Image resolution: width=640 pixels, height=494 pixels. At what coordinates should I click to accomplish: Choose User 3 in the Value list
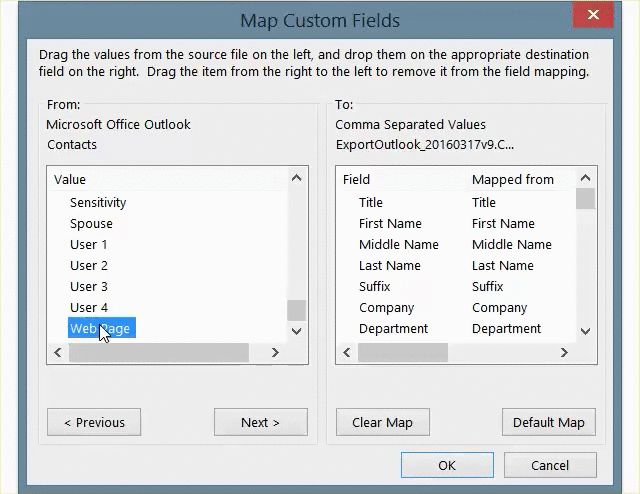(x=89, y=287)
